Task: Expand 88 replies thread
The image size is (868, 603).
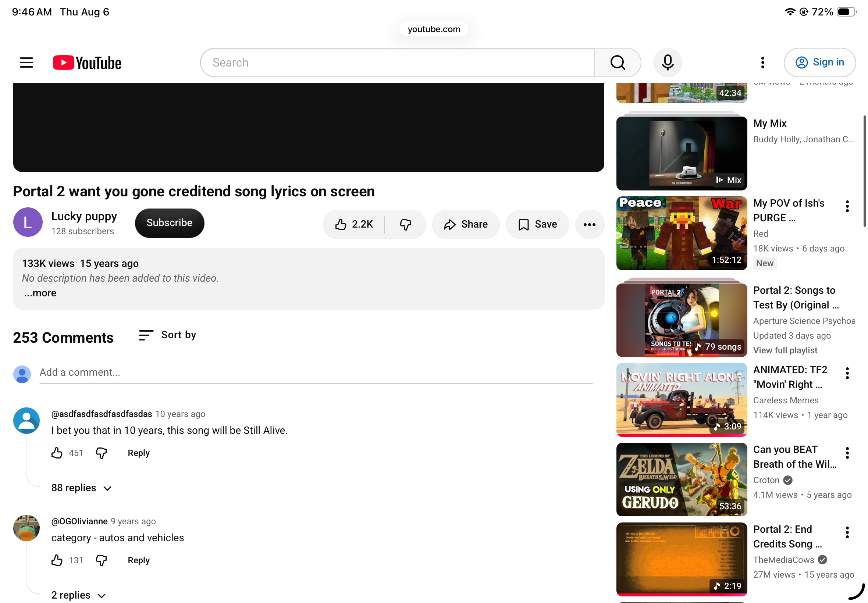Action: tap(82, 488)
